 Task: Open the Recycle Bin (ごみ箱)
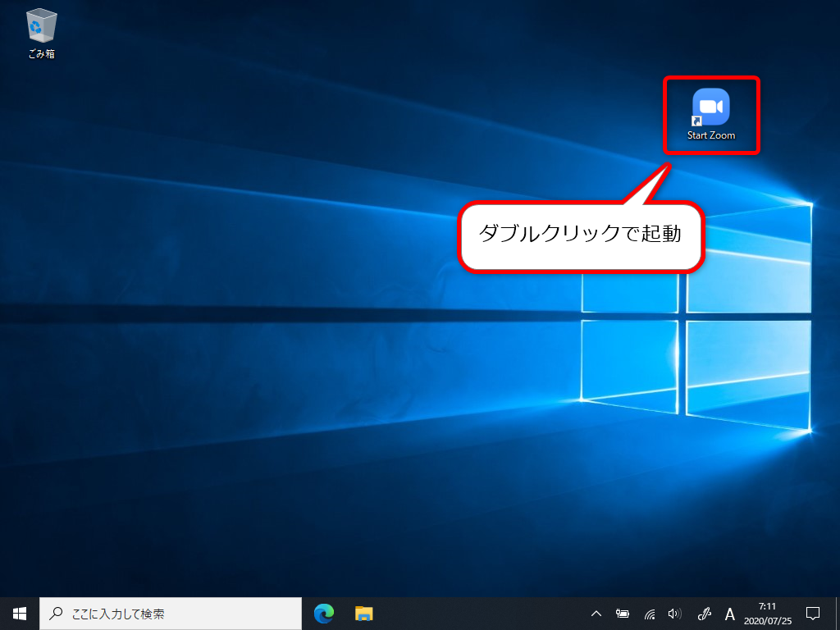(x=39, y=25)
